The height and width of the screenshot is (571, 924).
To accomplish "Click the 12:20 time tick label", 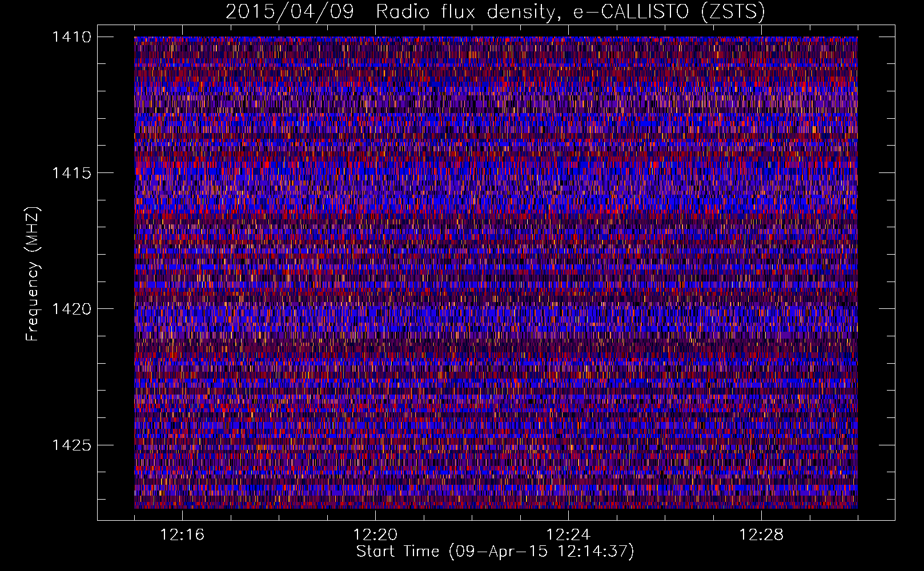I will (375, 535).
